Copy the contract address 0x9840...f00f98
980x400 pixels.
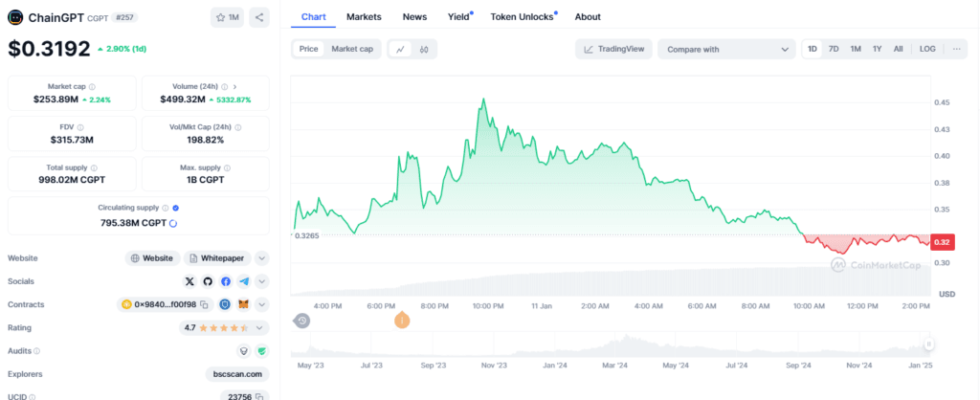204,304
